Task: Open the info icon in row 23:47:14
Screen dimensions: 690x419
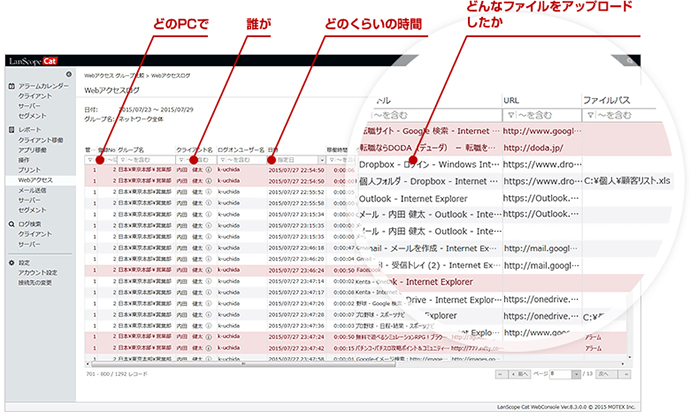Action: click(x=209, y=281)
